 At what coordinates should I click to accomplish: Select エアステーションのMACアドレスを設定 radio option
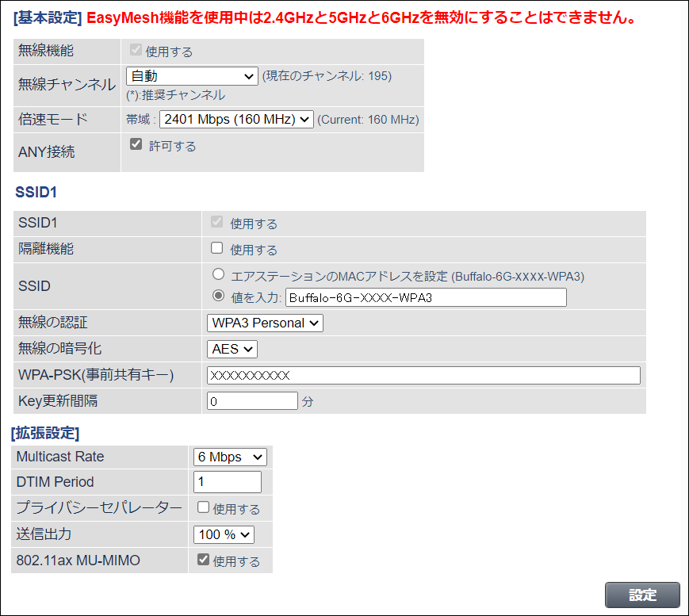coord(218,275)
